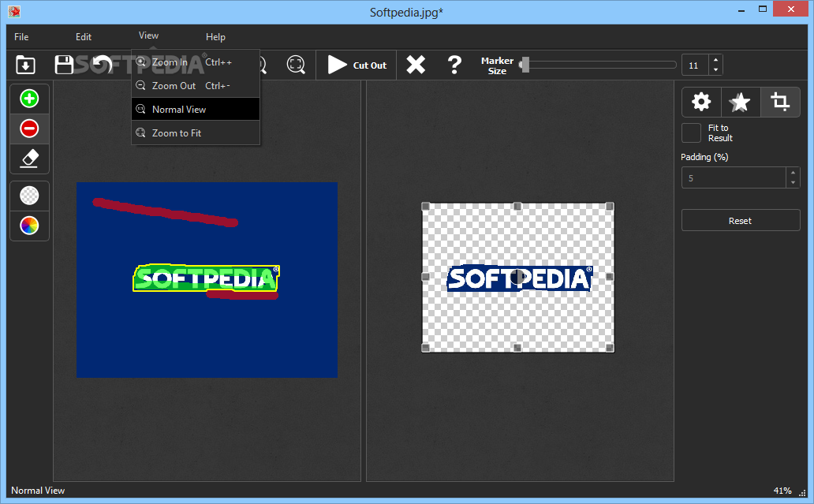The height and width of the screenshot is (504, 814).
Task: Save the image with floppy disk icon
Action: click(x=65, y=65)
